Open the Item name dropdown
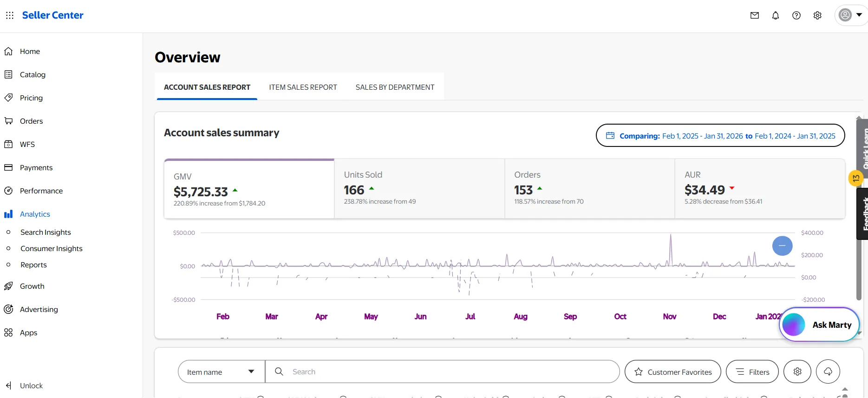868x398 pixels. (x=222, y=371)
